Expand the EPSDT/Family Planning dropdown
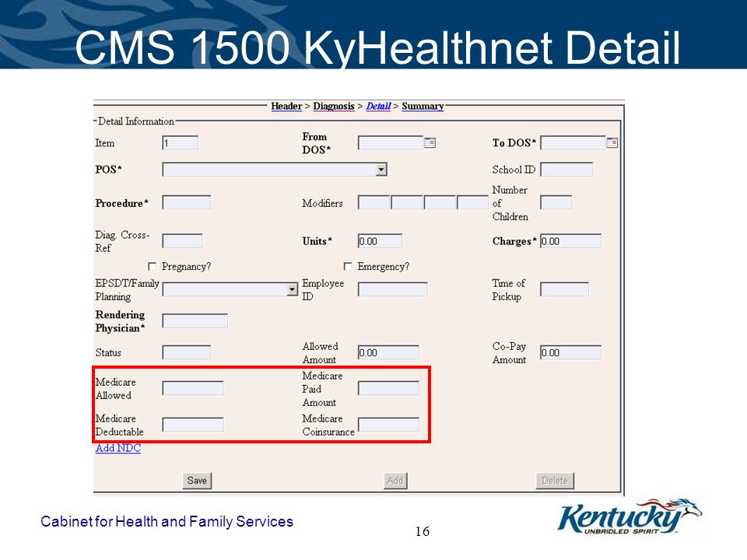This screenshot has height=560, width=747. coord(292,289)
